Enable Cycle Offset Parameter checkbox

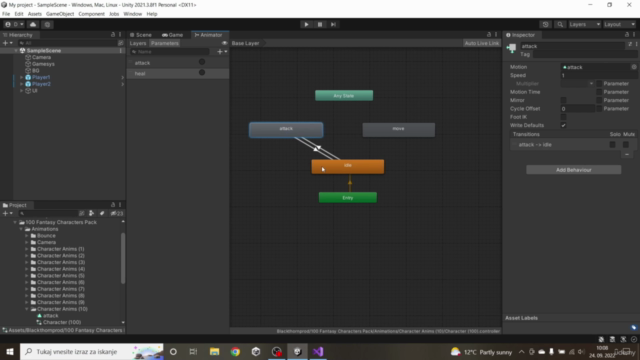click(599, 109)
